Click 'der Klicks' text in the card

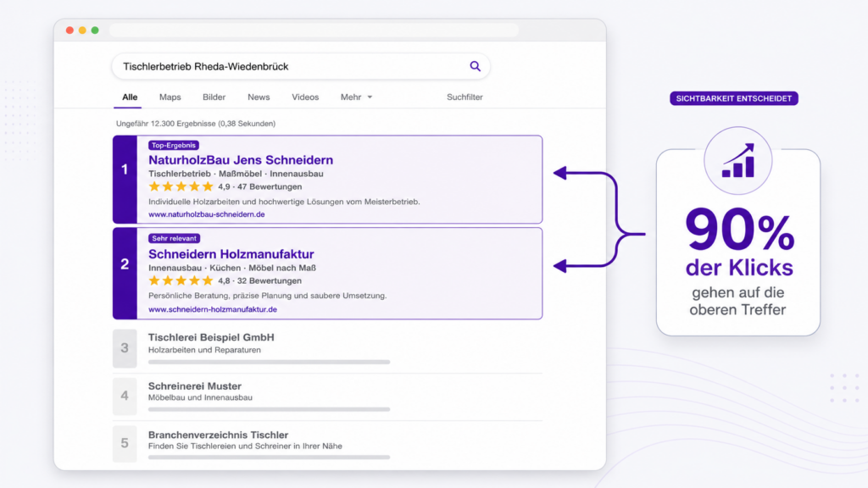(739, 268)
